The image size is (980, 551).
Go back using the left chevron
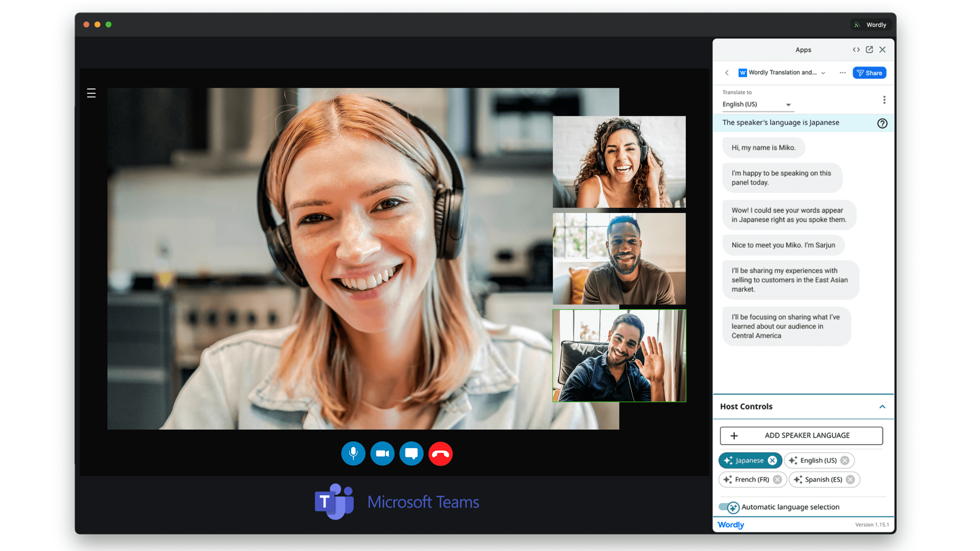click(727, 73)
